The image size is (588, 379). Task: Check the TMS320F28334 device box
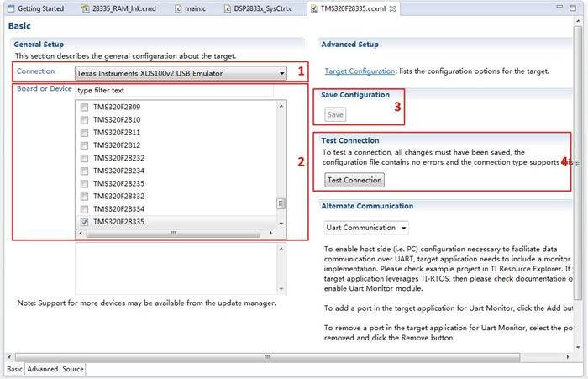(84, 209)
